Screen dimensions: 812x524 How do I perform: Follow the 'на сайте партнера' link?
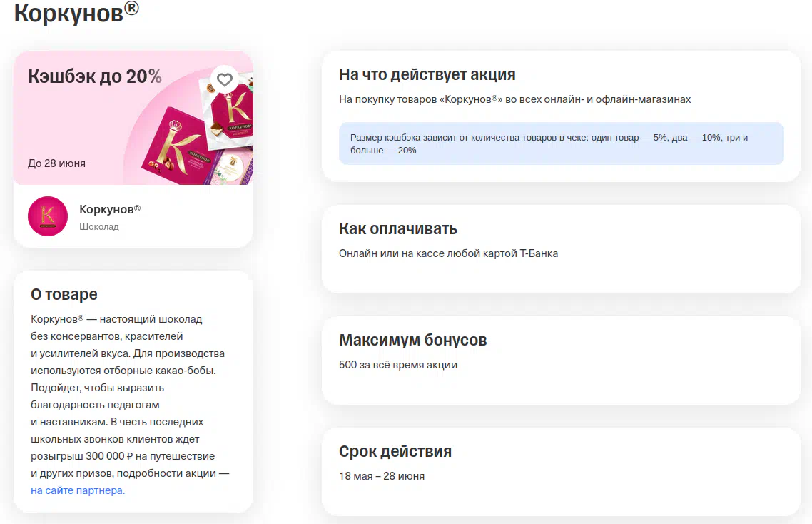click(x=77, y=490)
